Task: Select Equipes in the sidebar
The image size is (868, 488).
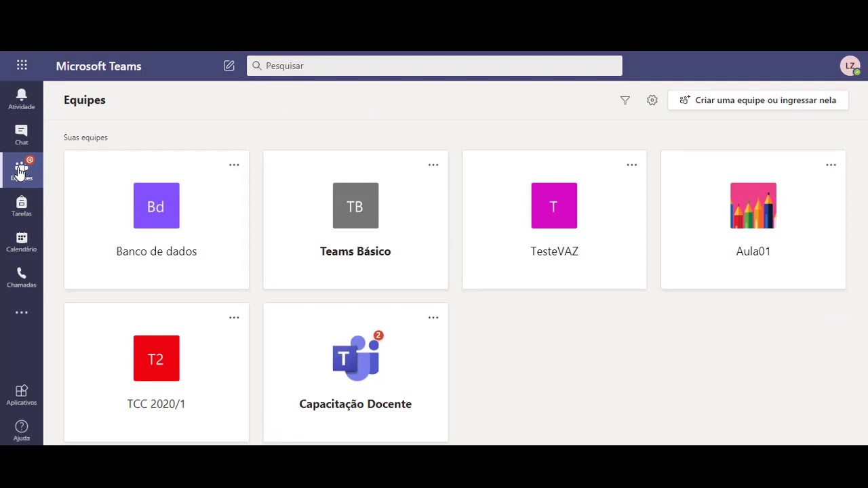Action: coord(22,170)
